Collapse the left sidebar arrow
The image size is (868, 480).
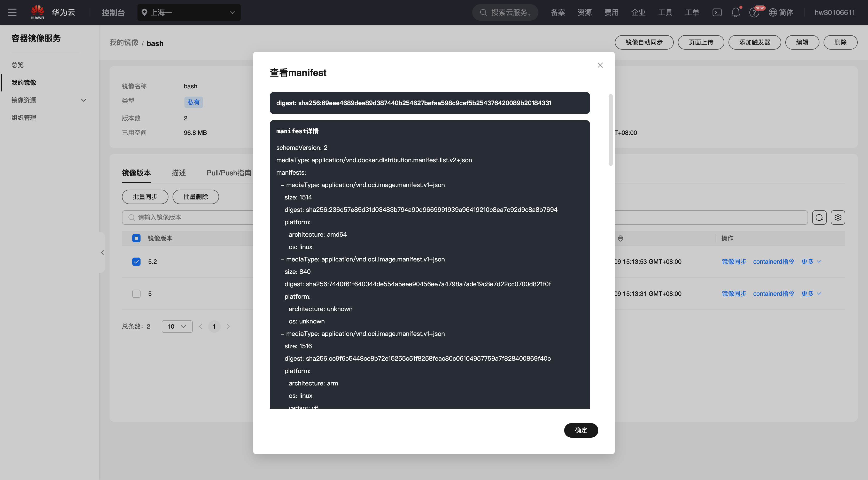(102, 252)
